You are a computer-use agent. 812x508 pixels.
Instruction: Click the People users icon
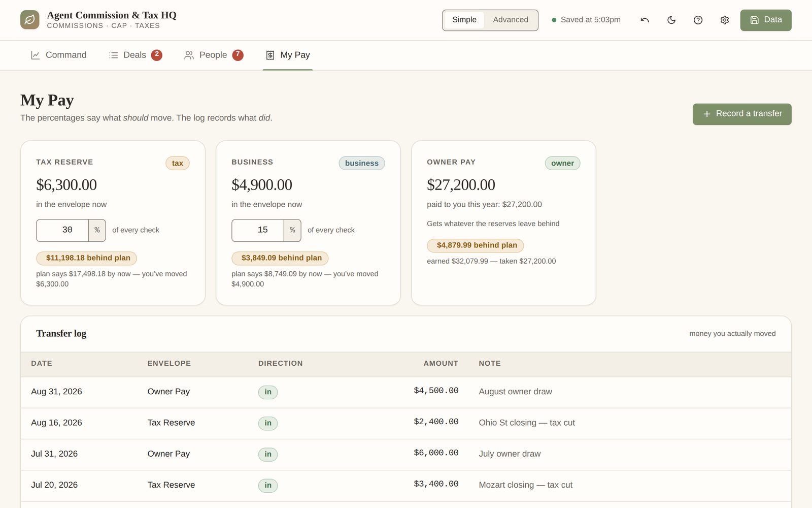(189, 55)
